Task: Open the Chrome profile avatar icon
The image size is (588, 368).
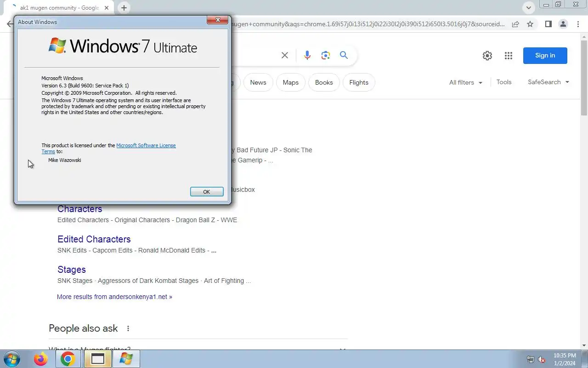Action: click(x=563, y=24)
